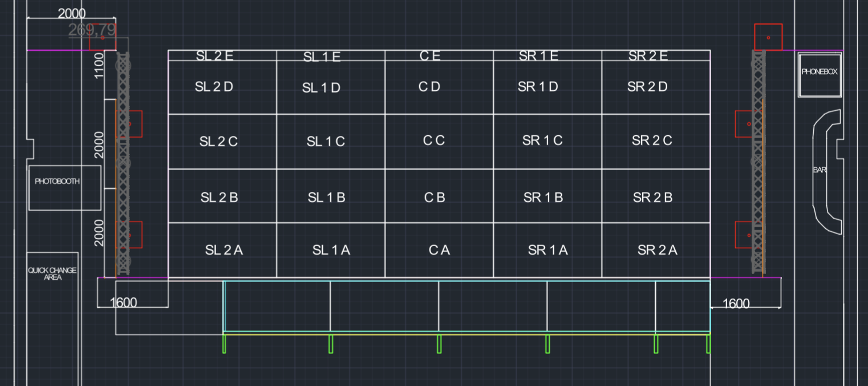Select the 1100 vertical dimension
This screenshot has height=386, width=868.
(x=99, y=65)
